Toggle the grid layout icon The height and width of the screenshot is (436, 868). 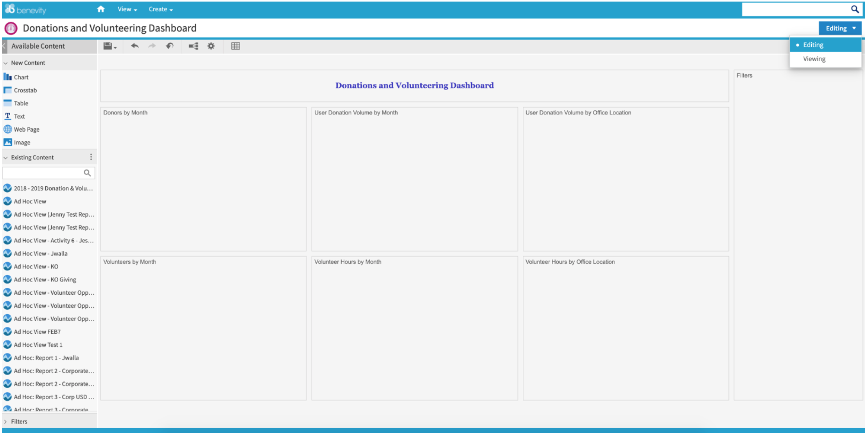pyautogui.click(x=235, y=46)
